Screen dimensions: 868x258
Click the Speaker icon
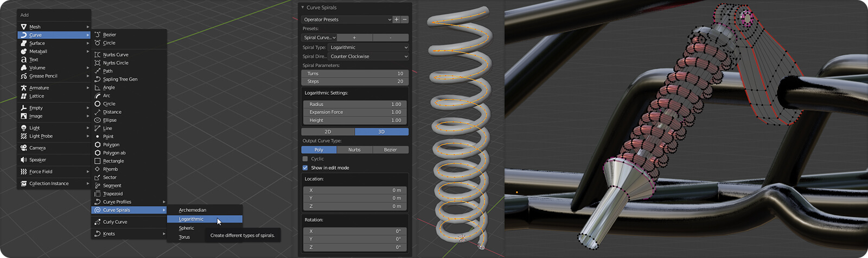[24, 160]
